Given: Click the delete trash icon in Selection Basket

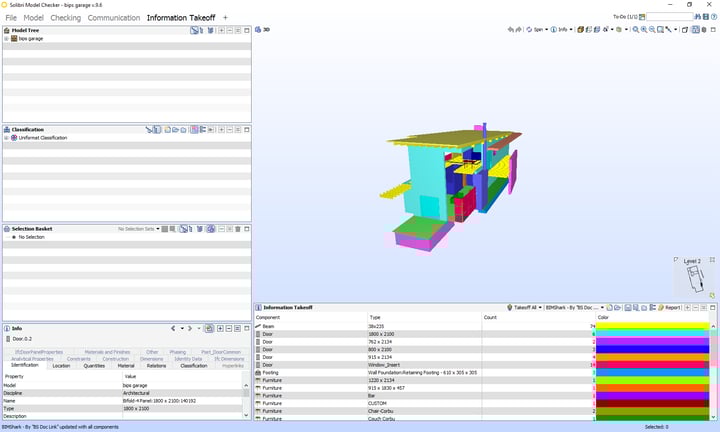Looking at the screenshot, I should 238,229.
